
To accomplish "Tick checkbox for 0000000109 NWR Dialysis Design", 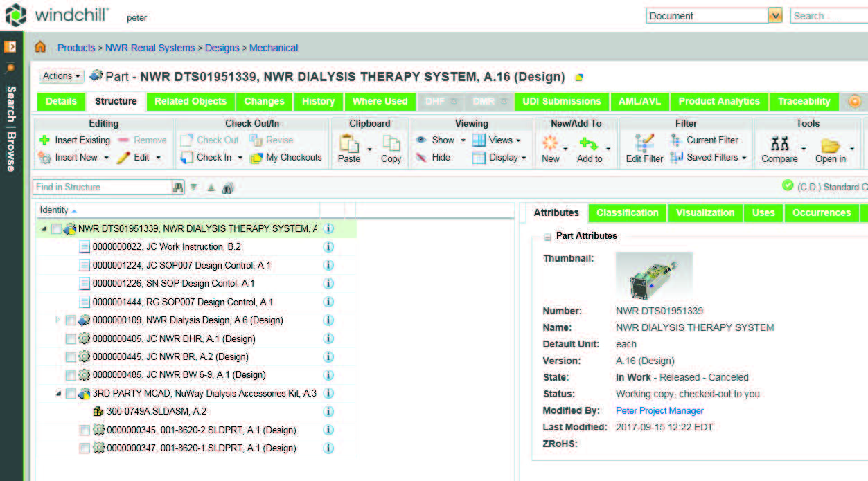I will point(70,320).
